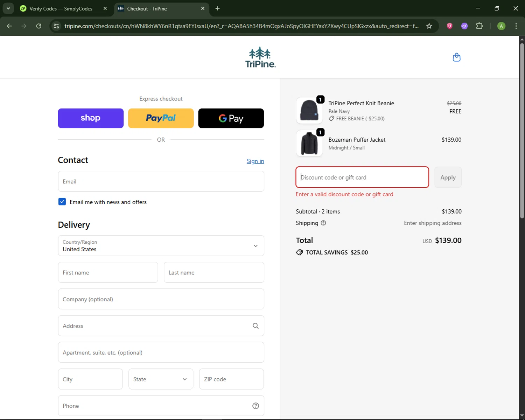Image resolution: width=525 pixels, height=420 pixels.
Task: Open the red shield extension icon
Action: [450, 26]
